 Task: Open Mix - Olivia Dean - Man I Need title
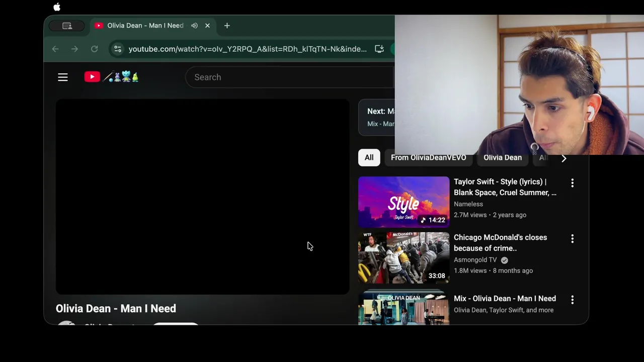[505, 299]
